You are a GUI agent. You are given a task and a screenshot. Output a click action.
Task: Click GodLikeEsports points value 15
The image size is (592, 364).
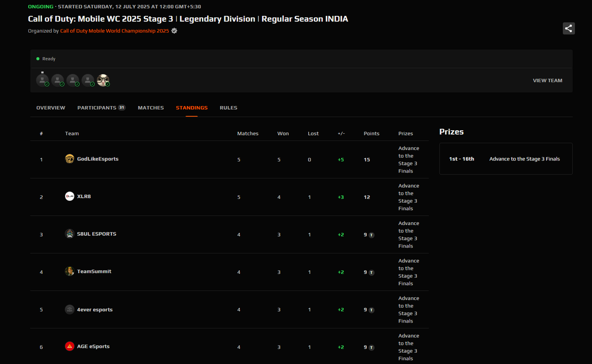click(367, 160)
